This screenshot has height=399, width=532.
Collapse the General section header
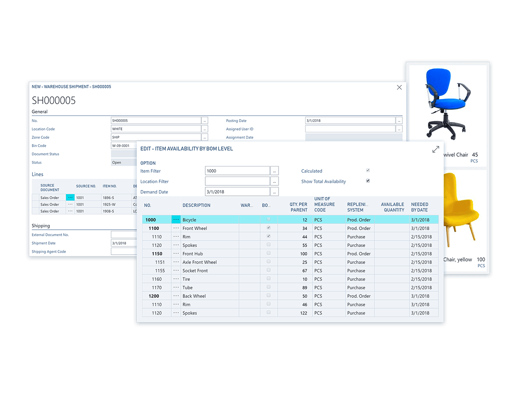pos(40,112)
